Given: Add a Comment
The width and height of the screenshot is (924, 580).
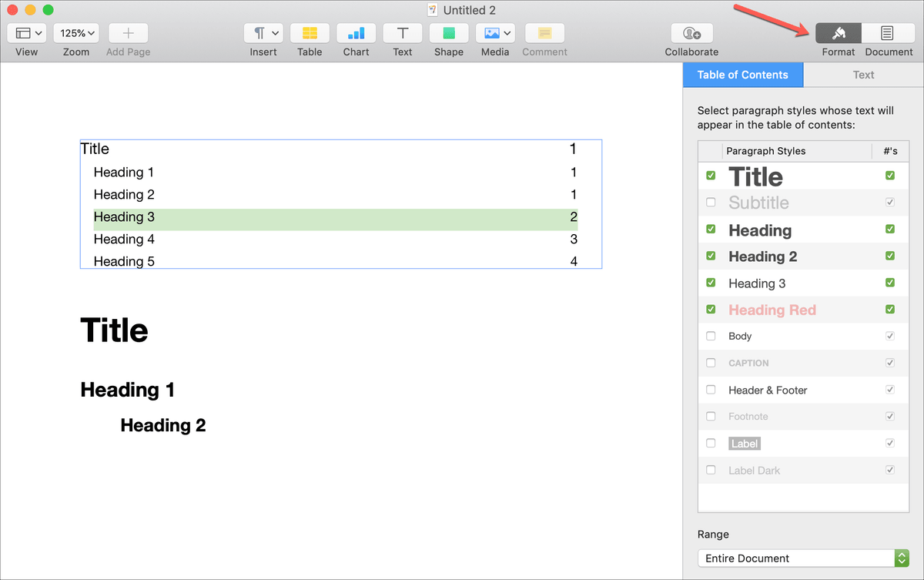Looking at the screenshot, I should click(x=544, y=33).
